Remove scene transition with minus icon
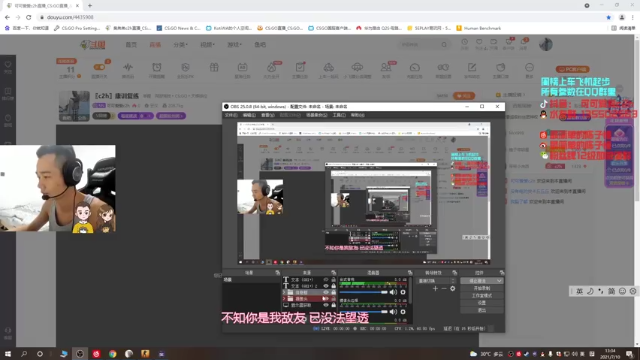This screenshot has height=360, width=640. [444, 289]
